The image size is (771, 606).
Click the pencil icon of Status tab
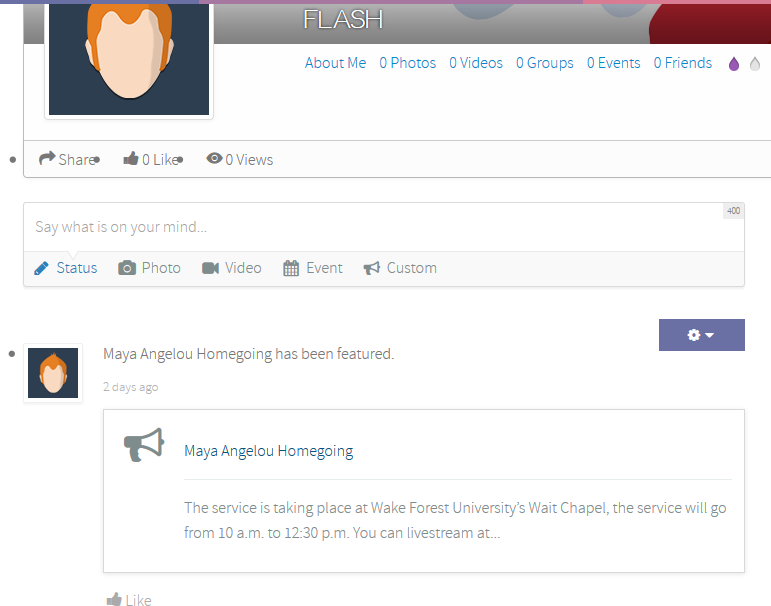[x=41, y=268]
